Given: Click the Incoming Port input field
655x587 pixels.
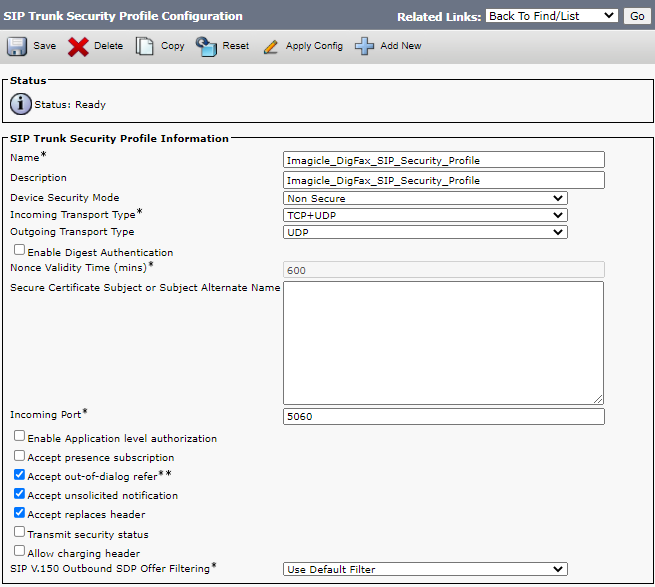Looking at the screenshot, I should (444, 416).
